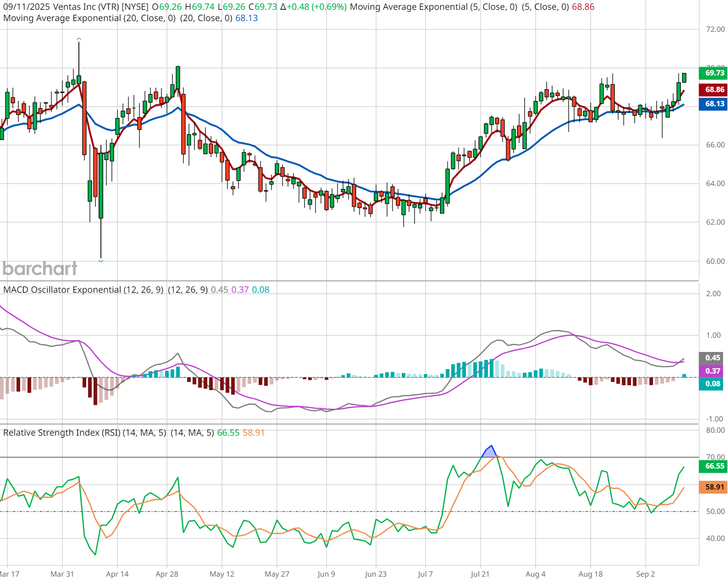This screenshot has height=583, width=728.
Task: Click the blue RSI overbought peak marker
Action: point(489,452)
